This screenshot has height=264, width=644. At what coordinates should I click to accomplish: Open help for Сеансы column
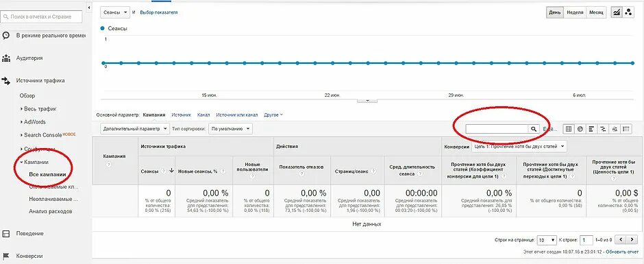point(164,171)
